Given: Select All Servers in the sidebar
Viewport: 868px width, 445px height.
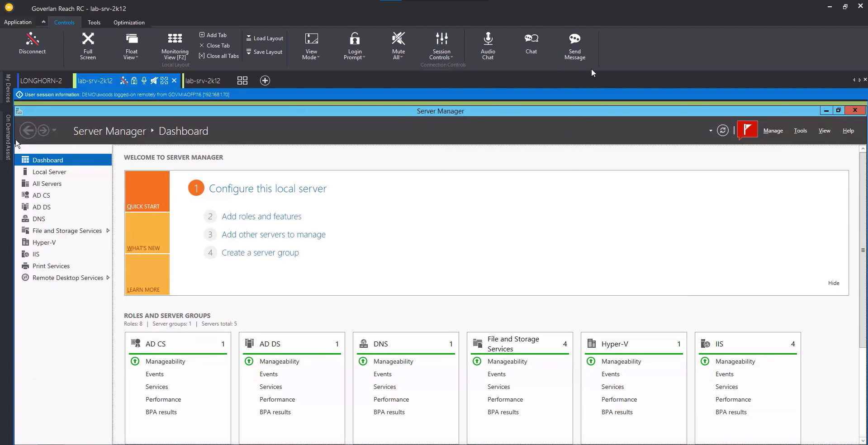Looking at the screenshot, I should [x=63, y=184].
